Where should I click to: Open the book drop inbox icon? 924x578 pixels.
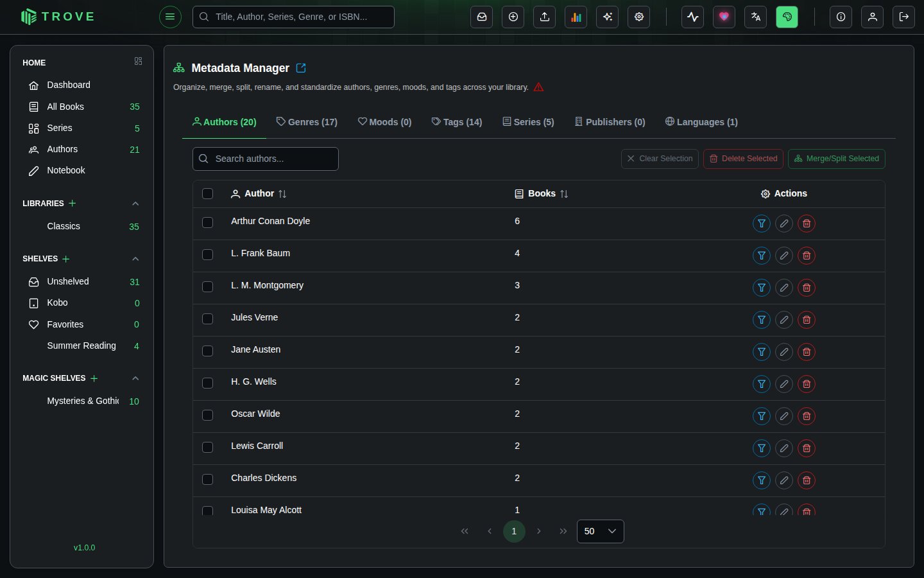[x=482, y=17]
